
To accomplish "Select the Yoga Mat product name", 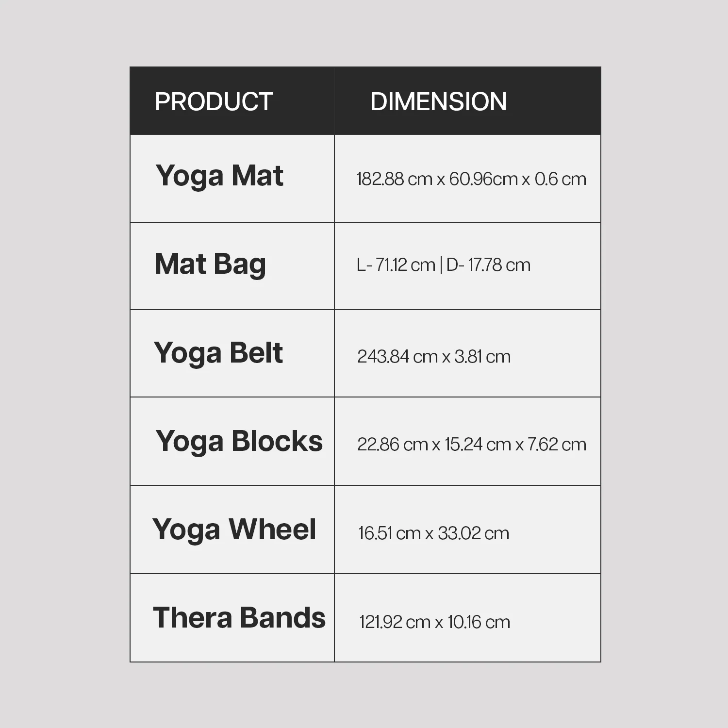I will pos(219,176).
